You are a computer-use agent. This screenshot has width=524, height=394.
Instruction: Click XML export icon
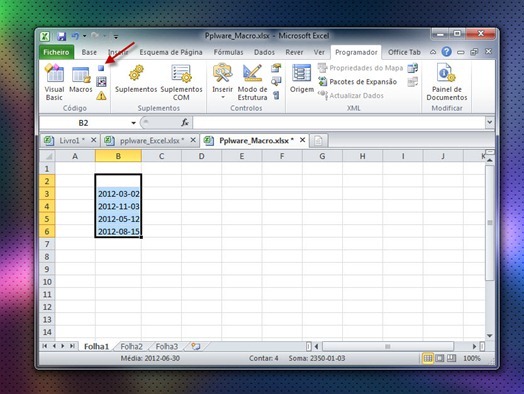413,82
